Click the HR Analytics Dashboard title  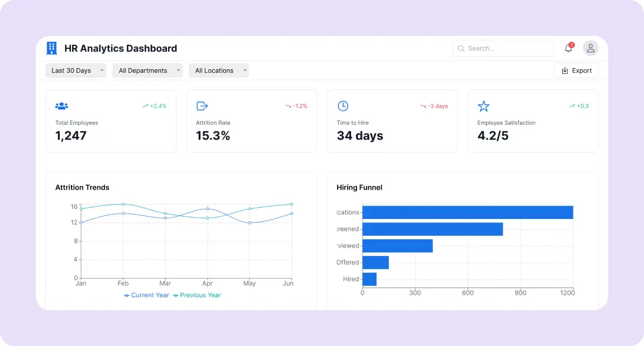(x=120, y=48)
